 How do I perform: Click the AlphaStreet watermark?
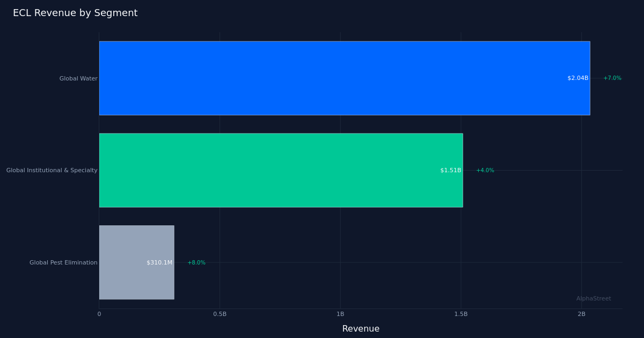594,298
